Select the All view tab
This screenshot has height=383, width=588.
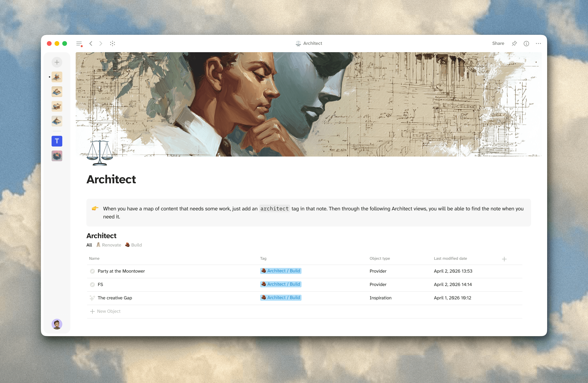pos(89,245)
